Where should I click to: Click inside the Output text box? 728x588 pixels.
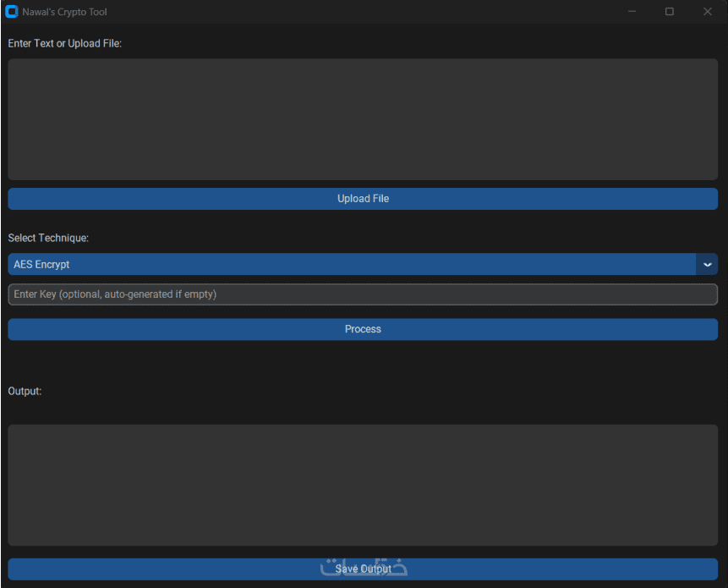(363, 485)
